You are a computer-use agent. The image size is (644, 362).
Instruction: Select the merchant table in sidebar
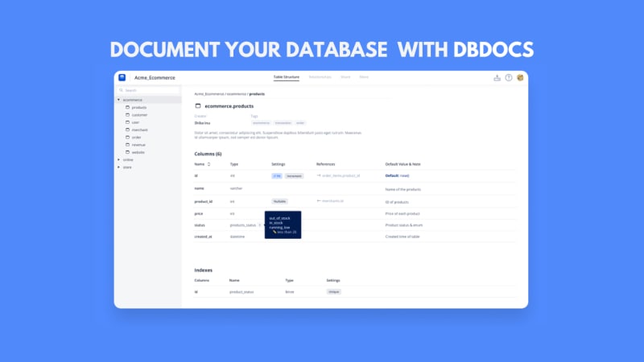139,130
